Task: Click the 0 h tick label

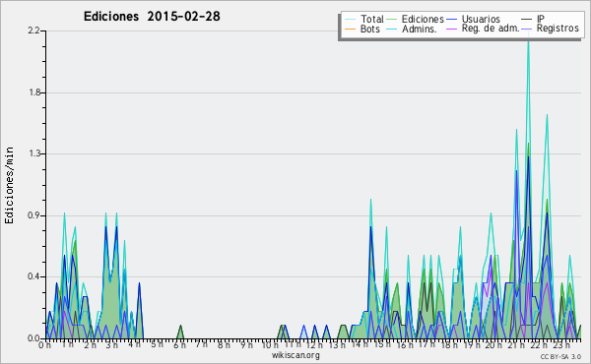Action: click(x=44, y=345)
